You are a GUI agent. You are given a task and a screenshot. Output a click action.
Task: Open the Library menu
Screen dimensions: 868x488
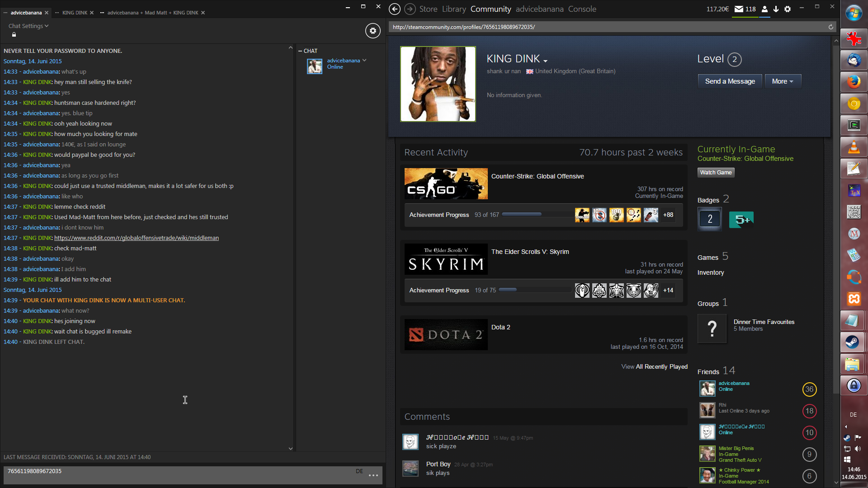tap(454, 9)
